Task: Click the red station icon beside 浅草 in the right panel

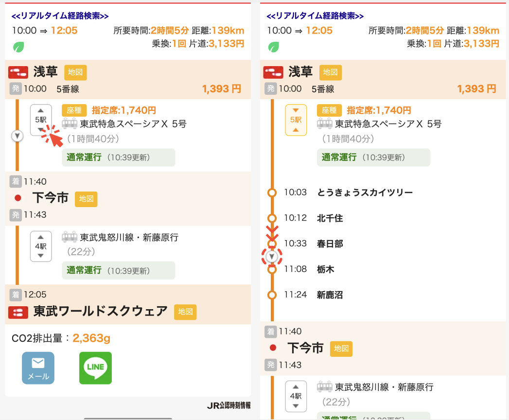Action: click(x=273, y=72)
